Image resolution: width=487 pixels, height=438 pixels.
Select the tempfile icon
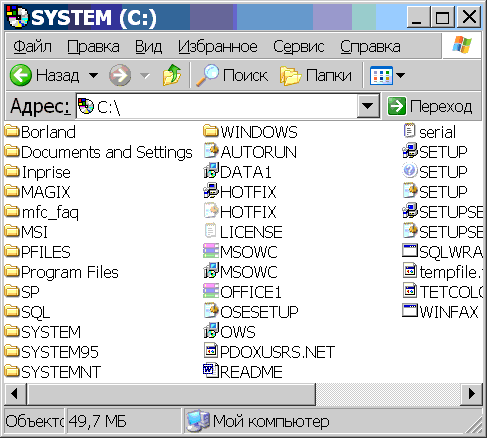tap(410, 270)
